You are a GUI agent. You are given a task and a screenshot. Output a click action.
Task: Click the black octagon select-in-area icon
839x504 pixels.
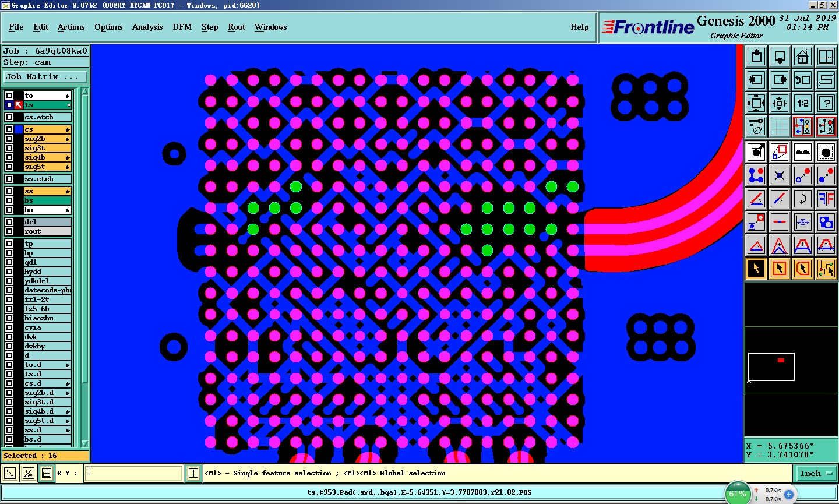pyautogui.click(x=826, y=153)
